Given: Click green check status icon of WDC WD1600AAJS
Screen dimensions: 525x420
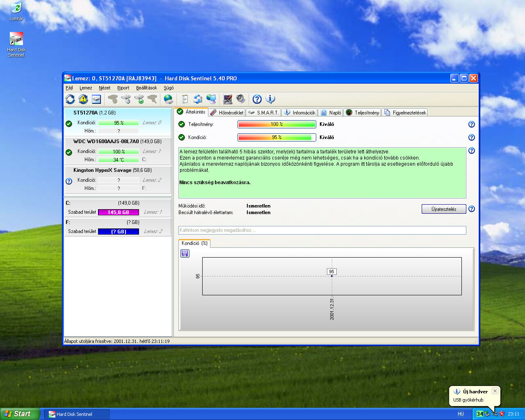Looking at the screenshot, I should point(69,152).
